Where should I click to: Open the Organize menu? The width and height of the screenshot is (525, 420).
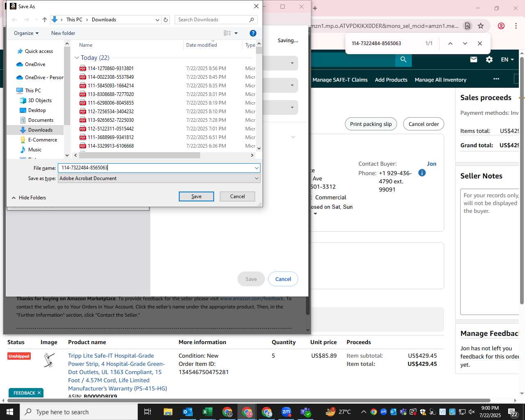coord(26,33)
